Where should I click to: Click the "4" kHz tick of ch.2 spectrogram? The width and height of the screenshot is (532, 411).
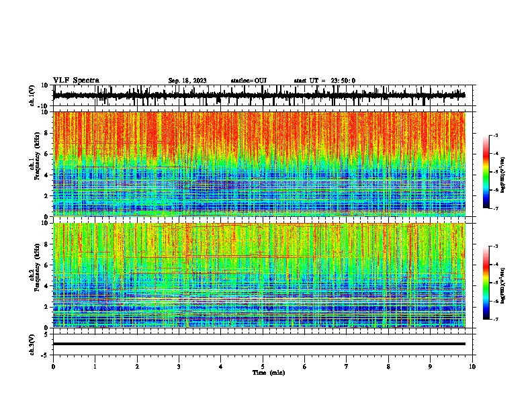click(x=47, y=286)
